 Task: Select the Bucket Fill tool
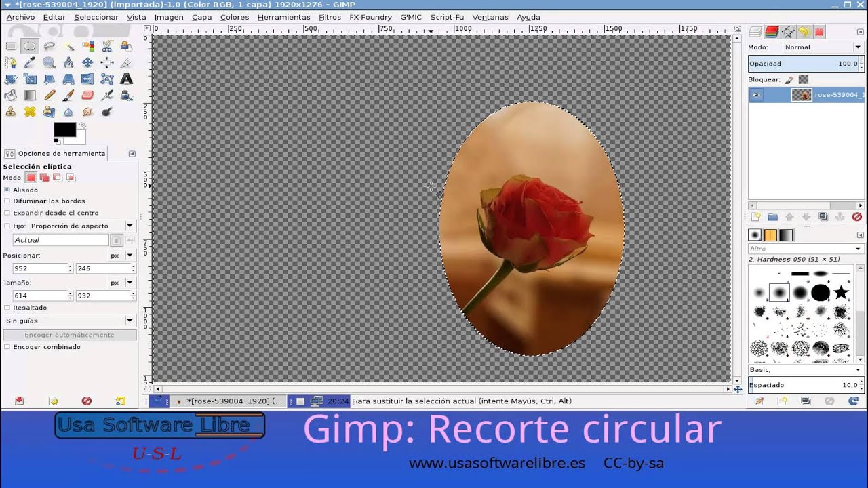coord(11,96)
